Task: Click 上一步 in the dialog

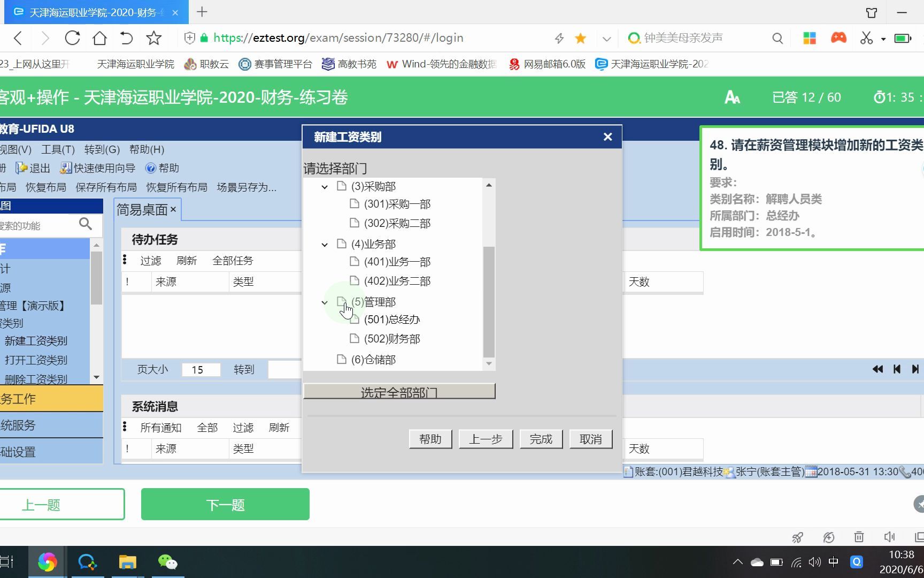Action: 486,439
